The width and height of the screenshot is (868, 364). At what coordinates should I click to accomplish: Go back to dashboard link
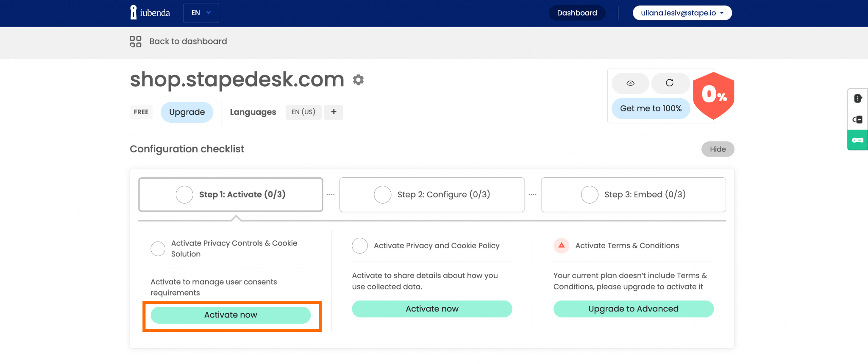pos(188,41)
